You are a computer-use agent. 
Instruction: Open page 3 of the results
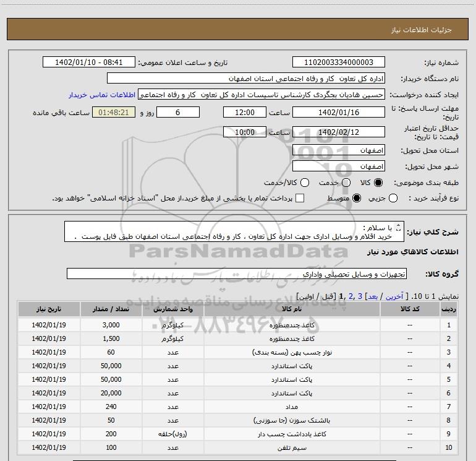360,296
